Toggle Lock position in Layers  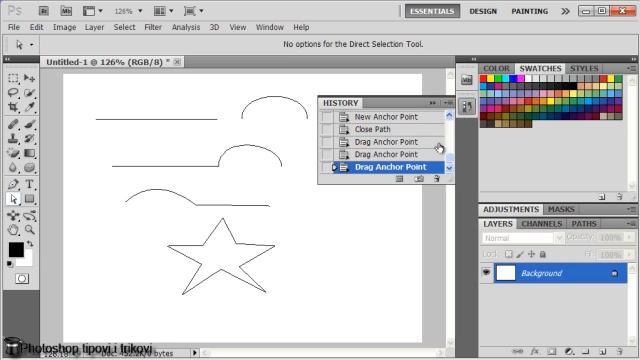[531, 254]
